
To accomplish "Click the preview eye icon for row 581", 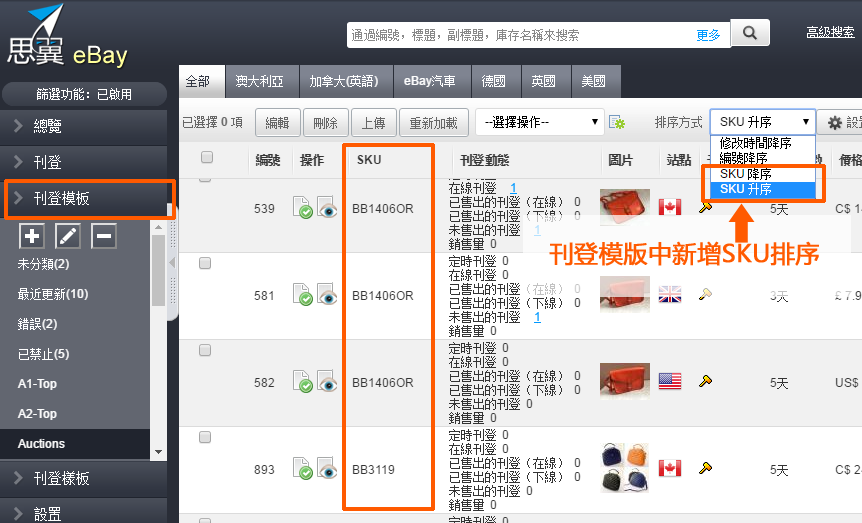I will 328,294.
